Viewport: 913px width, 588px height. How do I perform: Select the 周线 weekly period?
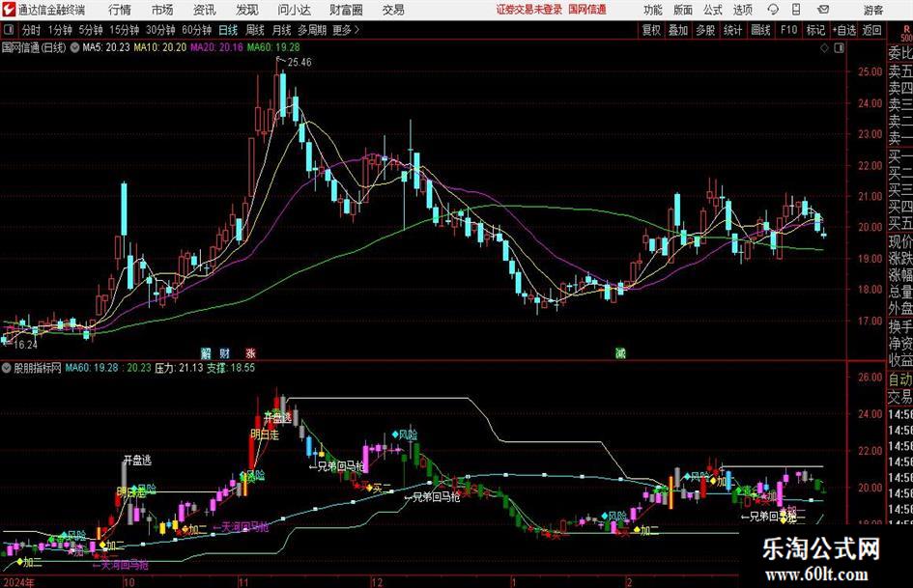pos(255,30)
